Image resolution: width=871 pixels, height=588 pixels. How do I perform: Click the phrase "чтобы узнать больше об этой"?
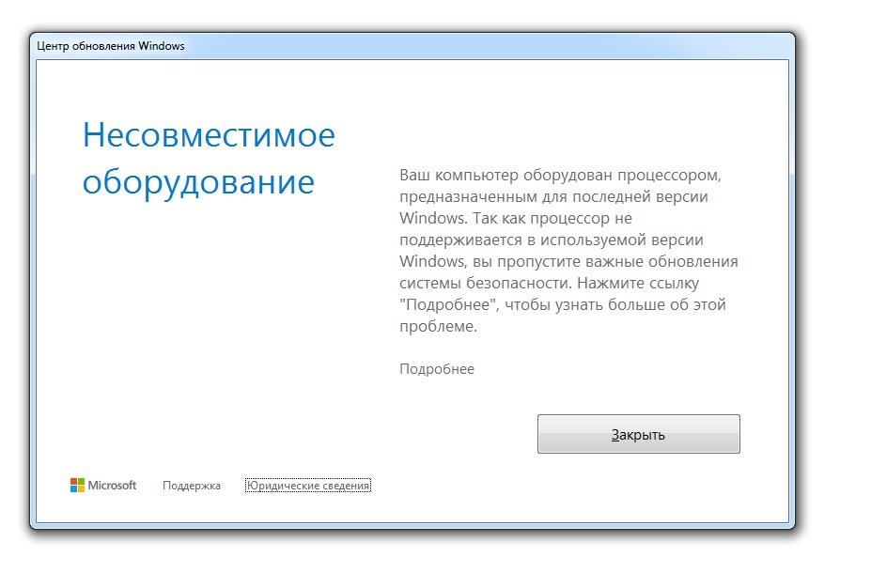pyautogui.click(x=615, y=305)
